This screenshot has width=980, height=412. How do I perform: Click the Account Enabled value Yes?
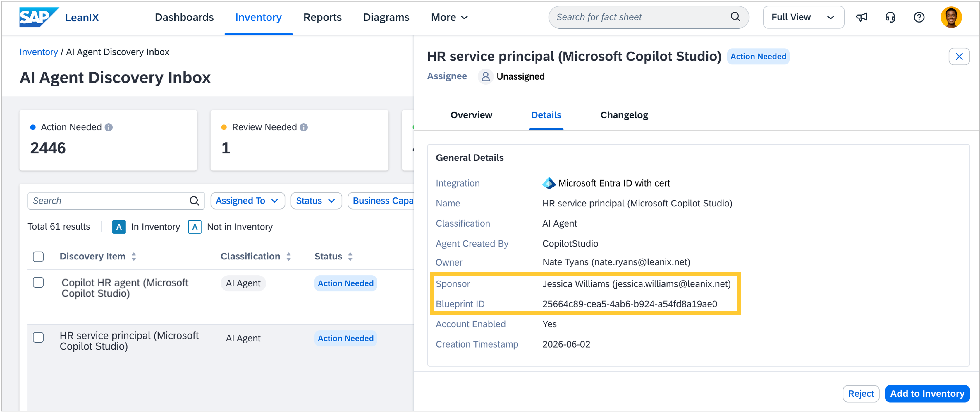pos(549,324)
